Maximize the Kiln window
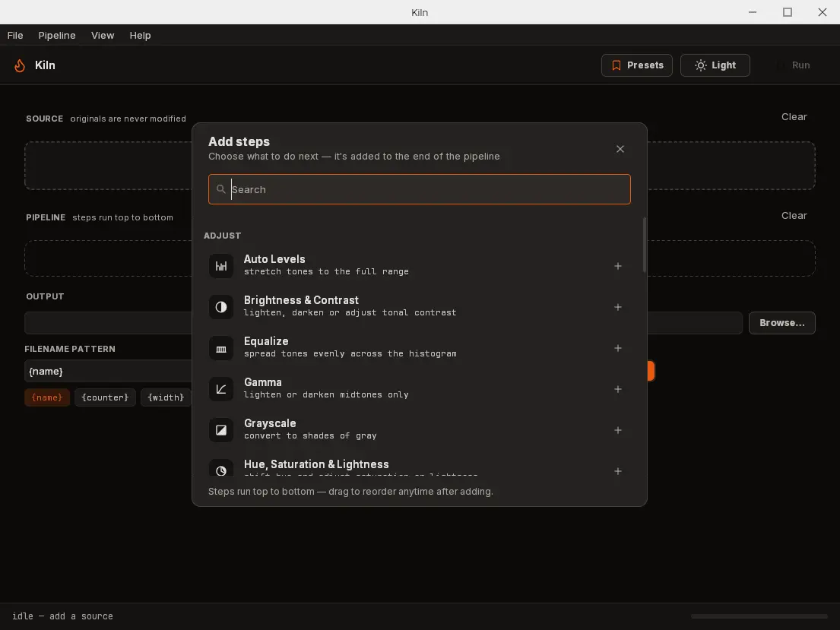 [788, 12]
